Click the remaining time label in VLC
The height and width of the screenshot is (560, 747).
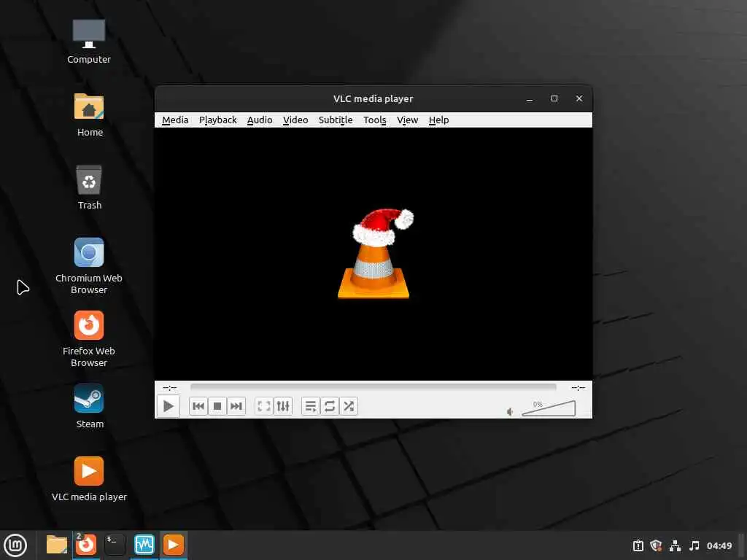click(x=578, y=388)
